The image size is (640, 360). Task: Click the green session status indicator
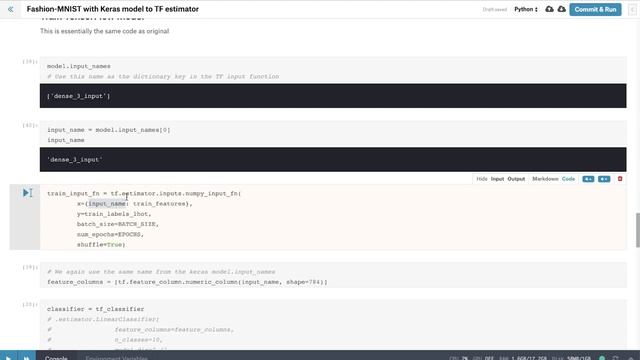pos(602,358)
